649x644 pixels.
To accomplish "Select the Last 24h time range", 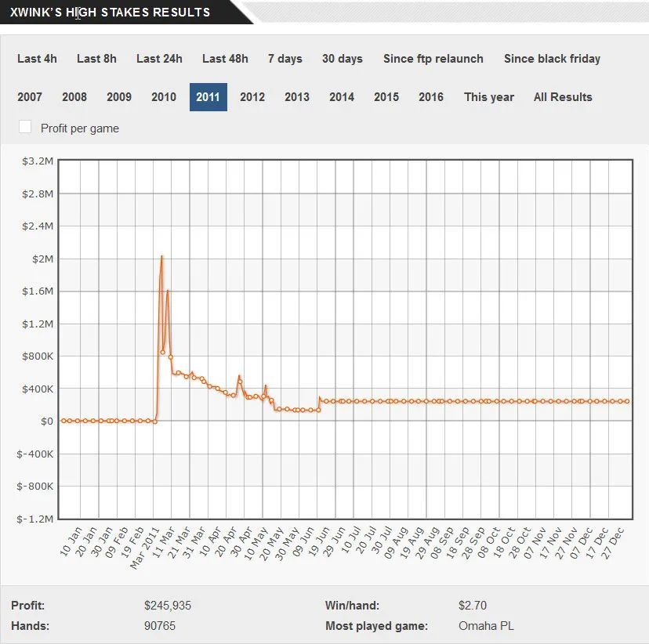I will 159,59.
